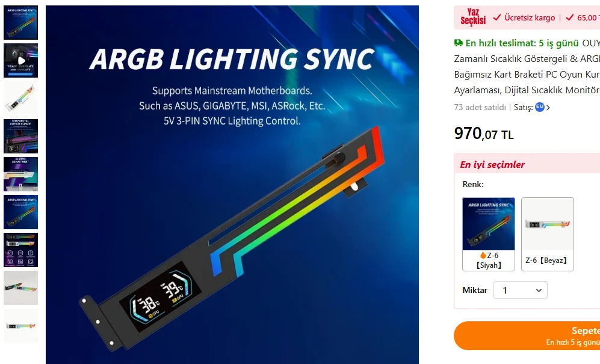Click the Ücretsiz kargo checkmark label
The width and height of the screenshot is (600, 364).
(x=524, y=17)
